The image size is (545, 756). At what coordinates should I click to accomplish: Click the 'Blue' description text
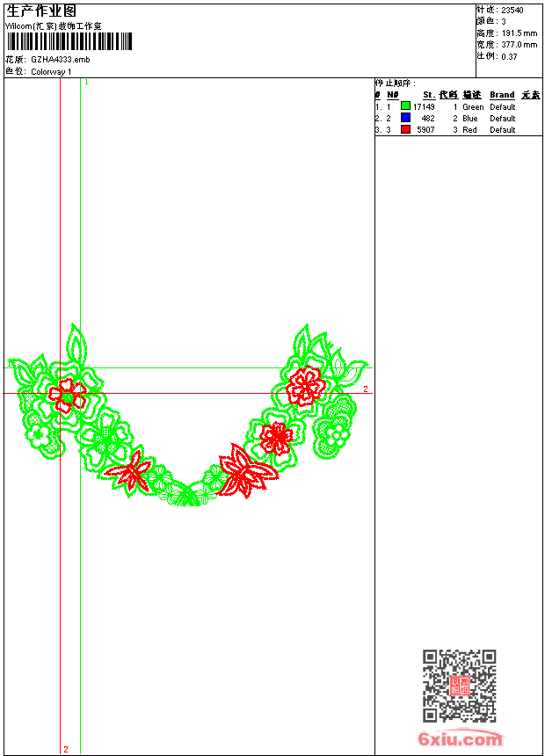(x=469, y=118)
